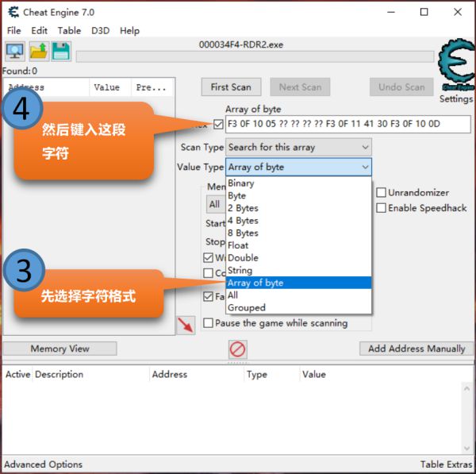Check Pause the game while scanning
476x474 pixels.
coord(209,323)
